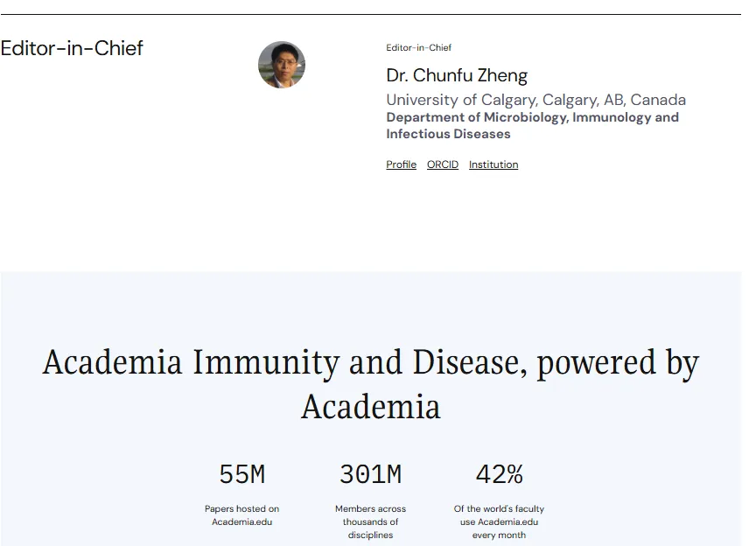Click the 301M statistic
Viewport: 756px width, 546px height.
370,475
